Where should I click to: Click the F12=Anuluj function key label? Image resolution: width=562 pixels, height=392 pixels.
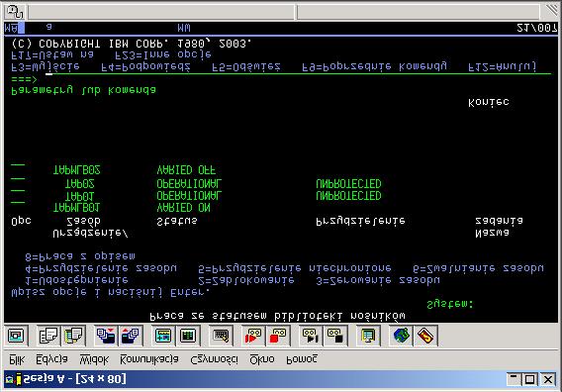[503, 67]
